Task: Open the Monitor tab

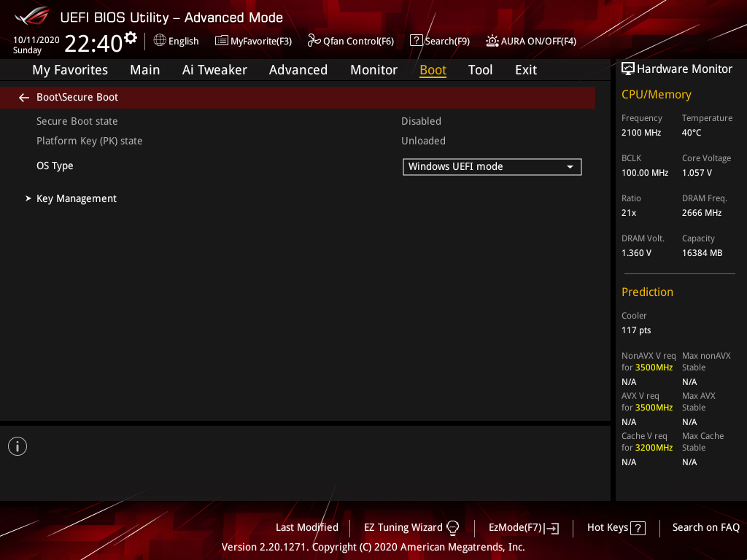Action: [x=374, y=70]
